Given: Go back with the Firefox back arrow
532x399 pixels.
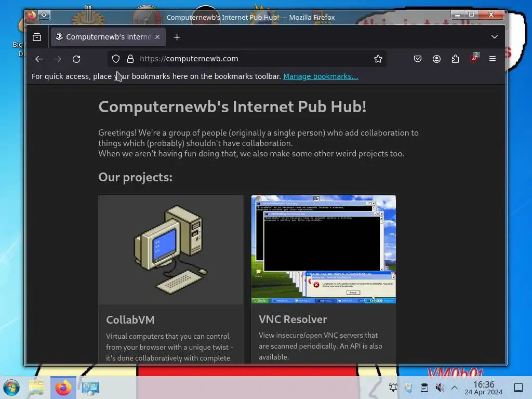Looking at the screenshot, I should pos(39,59).
